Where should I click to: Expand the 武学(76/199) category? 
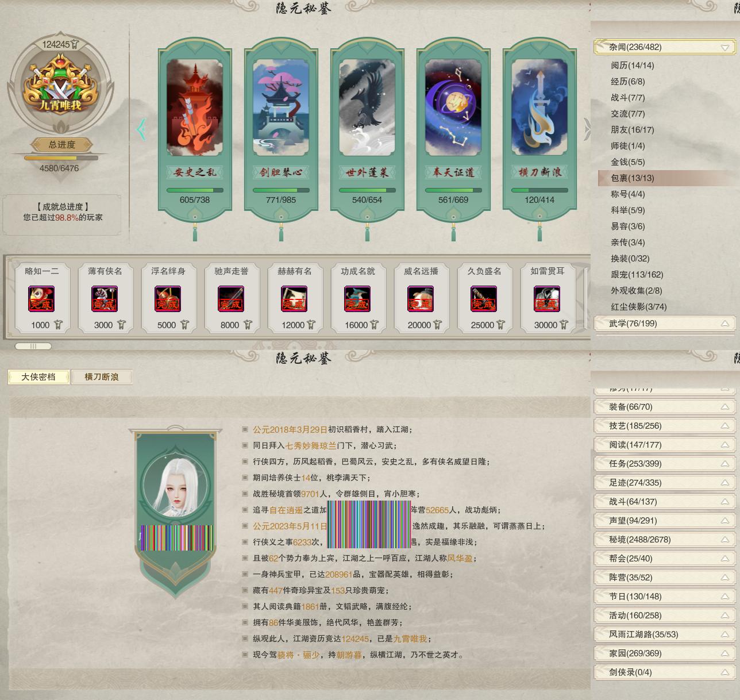(x=724, y=324)
